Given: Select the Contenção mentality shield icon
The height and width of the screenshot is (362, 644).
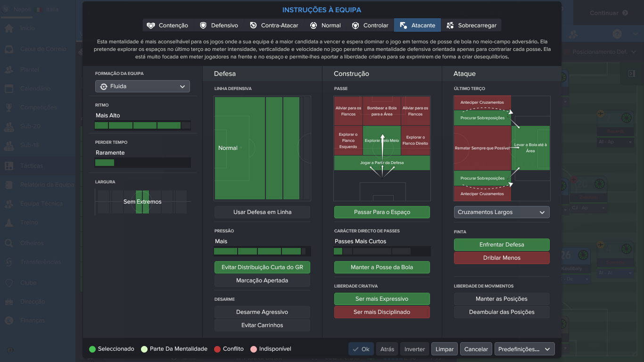Looking at the screenshot, I should [x=151, y=25].
